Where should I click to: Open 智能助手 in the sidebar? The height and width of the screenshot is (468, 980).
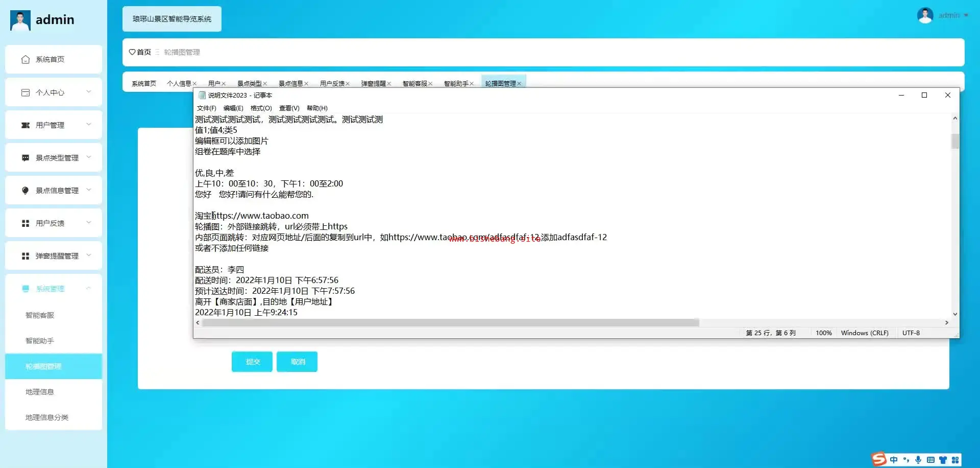pyautogui.click(x=54, y=341)
